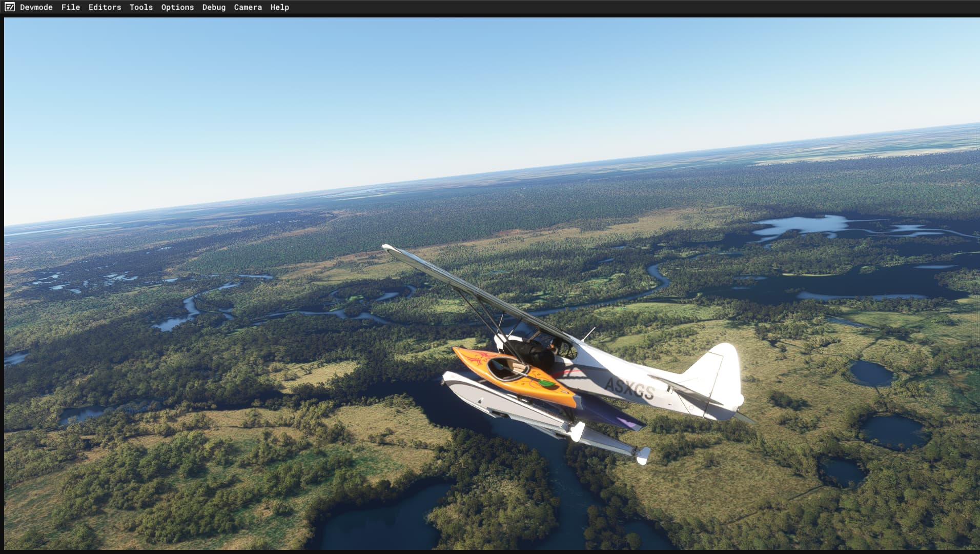Screen dimensions: 980x554
Task: Open the Tools menu
Action: point(141,7)
